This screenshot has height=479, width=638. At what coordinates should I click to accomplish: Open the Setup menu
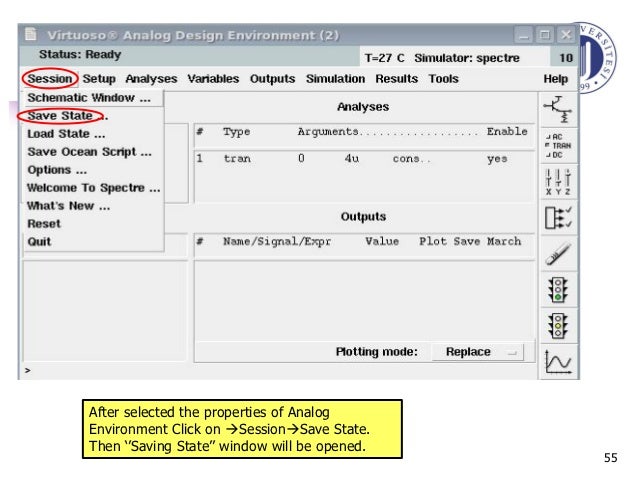click(99, 79)
